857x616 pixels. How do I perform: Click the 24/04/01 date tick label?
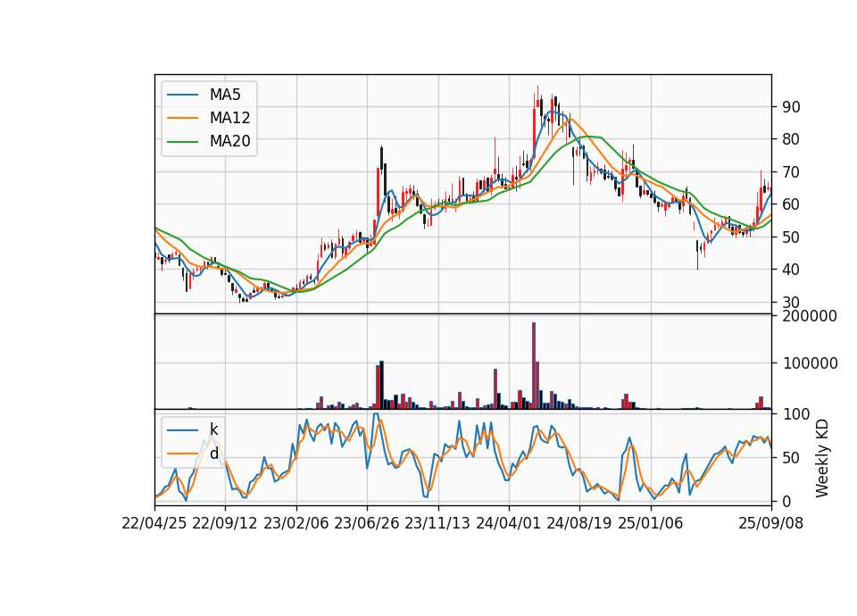(508, 523)
